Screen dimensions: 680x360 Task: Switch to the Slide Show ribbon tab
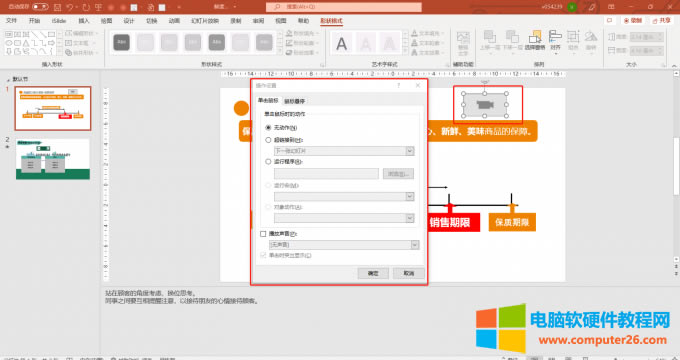(205, 21)
